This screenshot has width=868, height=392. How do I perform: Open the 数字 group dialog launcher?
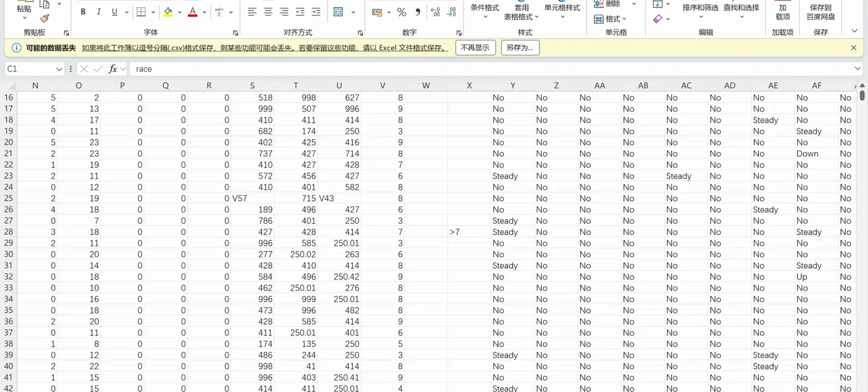pyautogui.click(x=459, y=33)
